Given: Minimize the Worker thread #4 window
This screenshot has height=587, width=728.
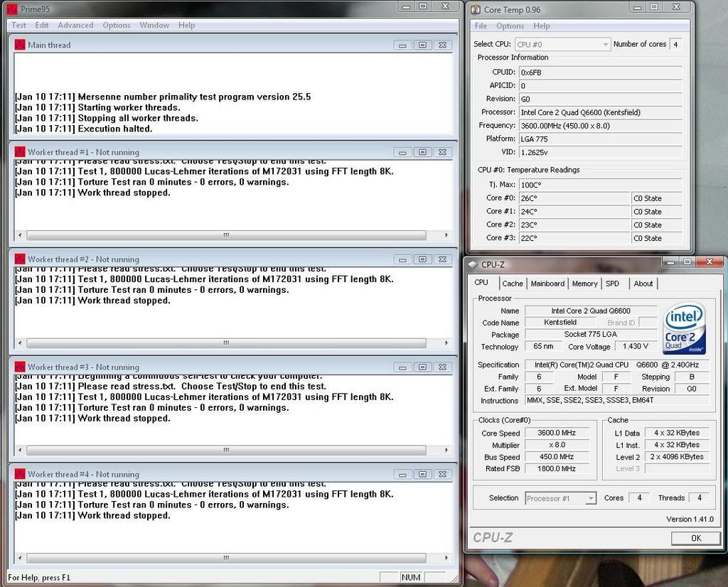Looking at the screenshot, I should pyautogui.click(x=402, y=474).
